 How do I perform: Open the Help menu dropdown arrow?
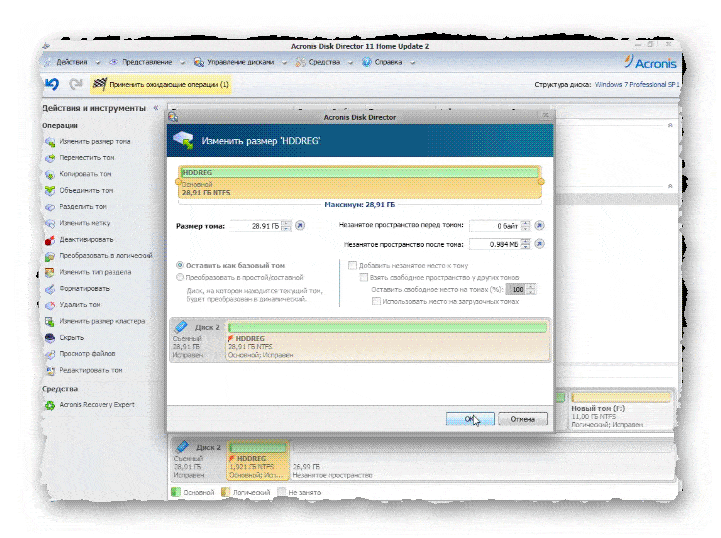(x=412, y=63)
